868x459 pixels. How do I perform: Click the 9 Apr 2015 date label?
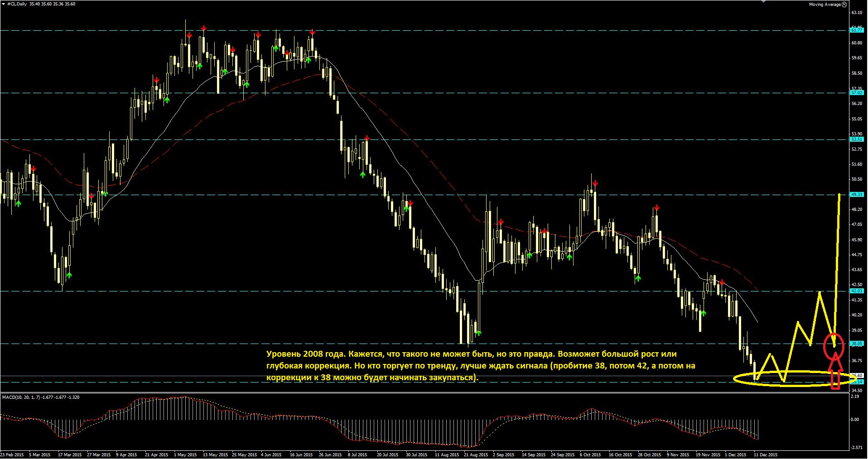(x=126, y=455)
